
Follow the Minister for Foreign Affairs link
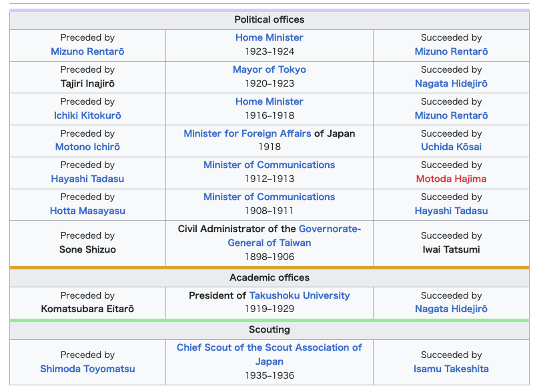(247, 133)
